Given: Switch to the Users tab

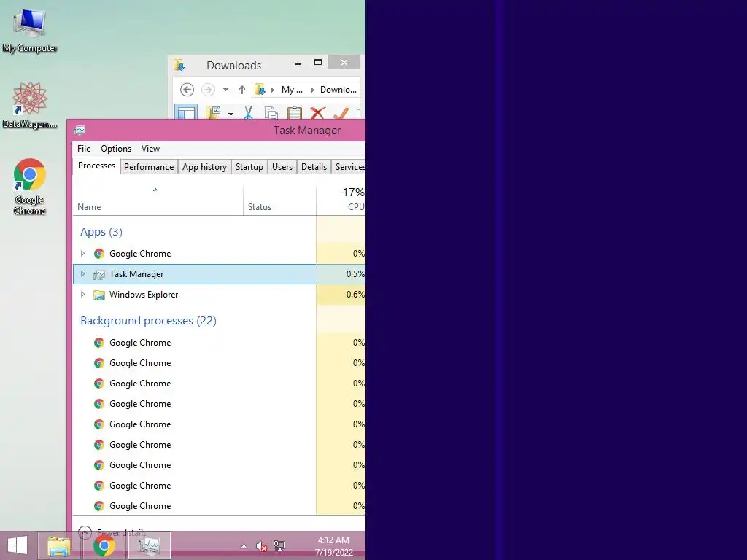Looking at the screenshot, I should coord(282,167).
